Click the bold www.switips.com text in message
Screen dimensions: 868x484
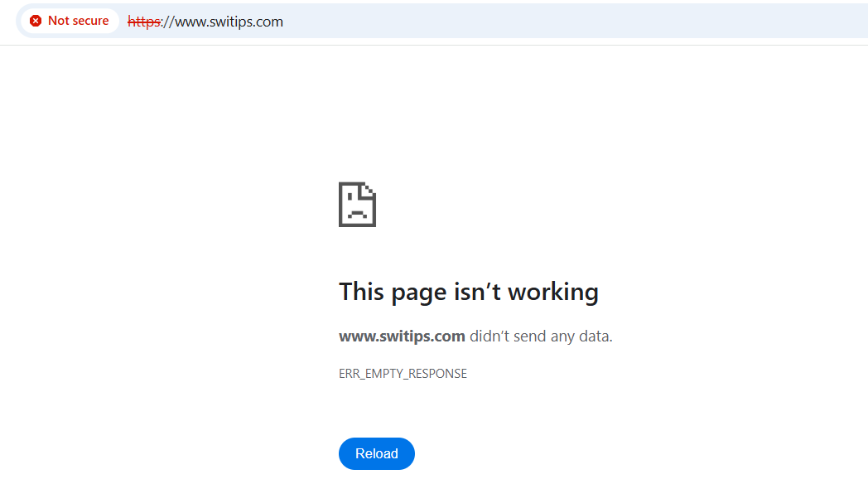click(x=402, y=336)
